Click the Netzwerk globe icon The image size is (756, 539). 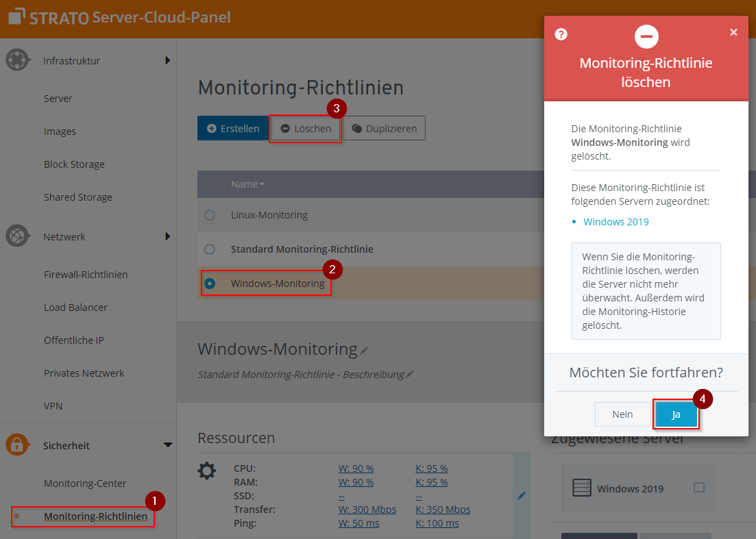tap(16, 236)
